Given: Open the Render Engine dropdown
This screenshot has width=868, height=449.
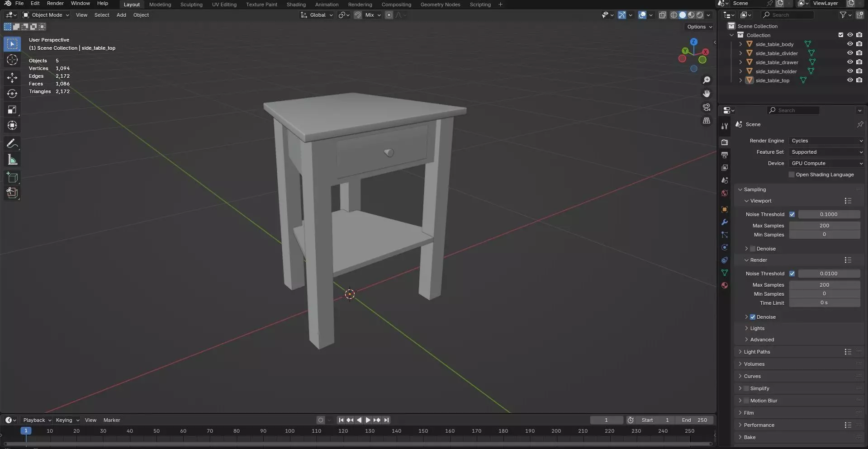Looking at the screenshot, I should click(x=826, y=141).
